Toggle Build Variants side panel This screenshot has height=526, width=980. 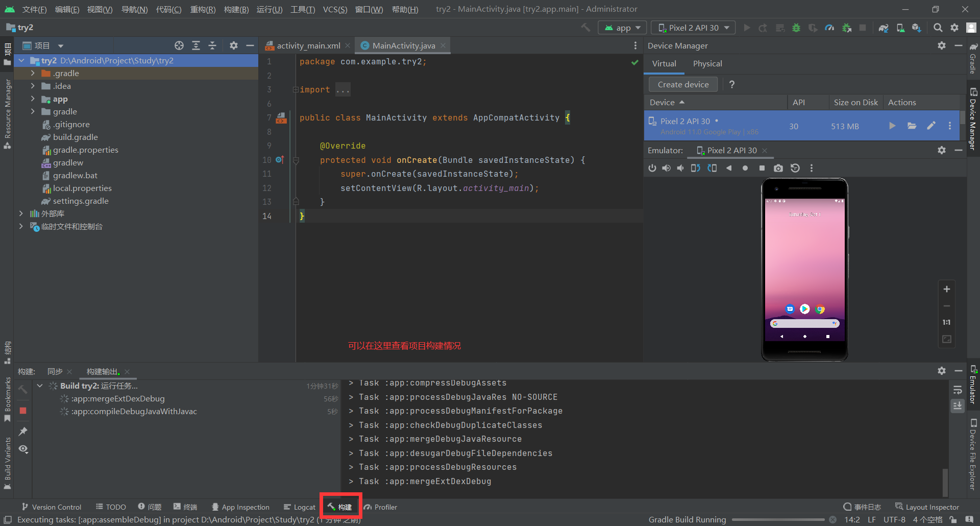7,463
